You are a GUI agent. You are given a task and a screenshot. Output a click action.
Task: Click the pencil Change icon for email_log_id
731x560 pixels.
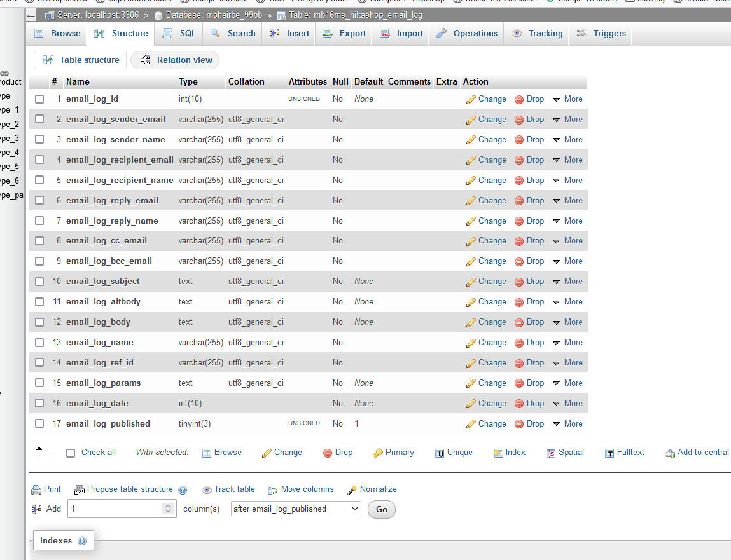click(x=471, y=99)
